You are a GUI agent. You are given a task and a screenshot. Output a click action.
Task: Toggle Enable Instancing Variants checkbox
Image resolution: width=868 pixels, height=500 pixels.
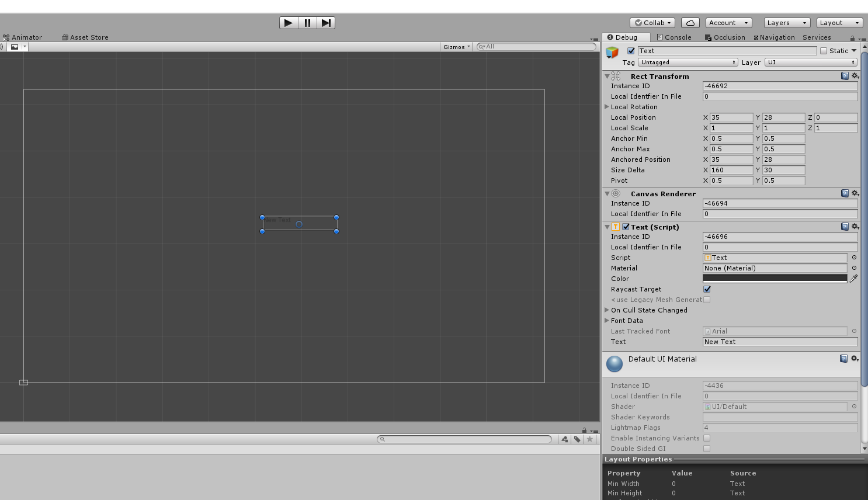(707, 438)
